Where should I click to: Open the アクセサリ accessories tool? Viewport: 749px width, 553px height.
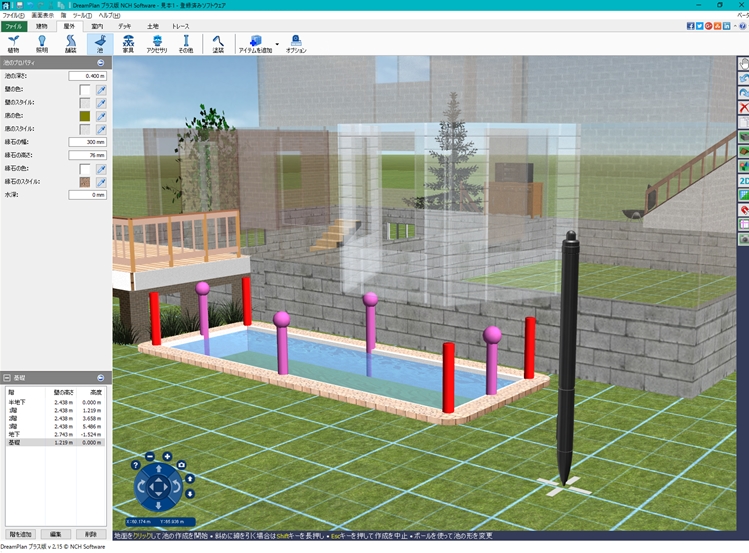pyautogui.click(x=157, y=43)
